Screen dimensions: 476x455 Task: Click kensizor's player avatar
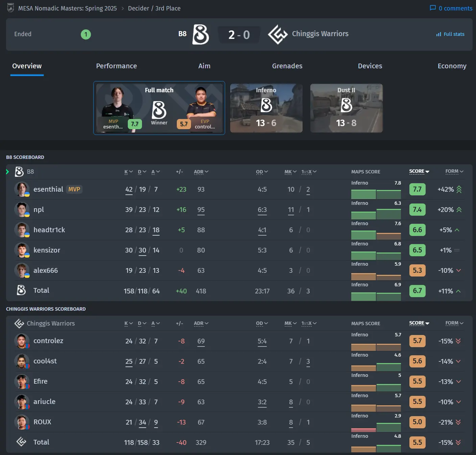[x=22, y=250]
